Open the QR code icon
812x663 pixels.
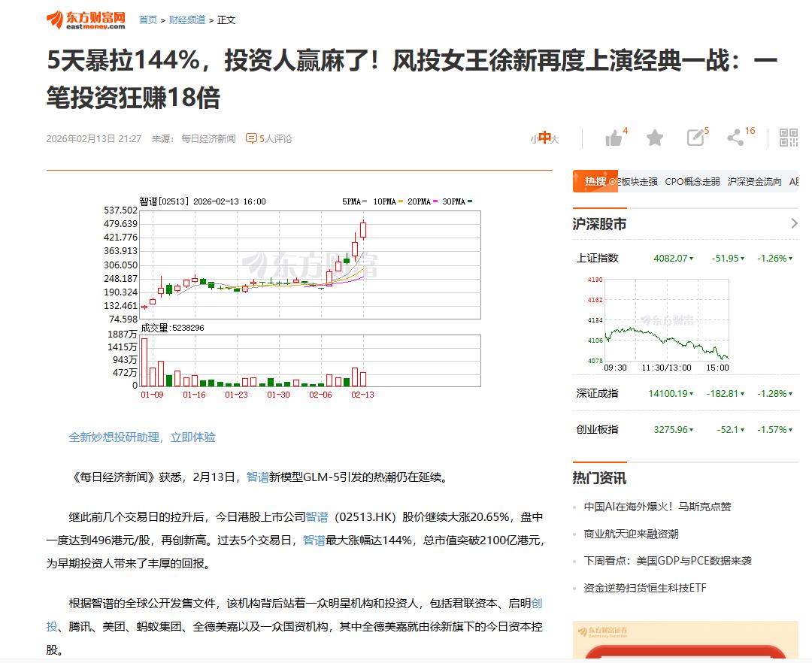[789, 138]
